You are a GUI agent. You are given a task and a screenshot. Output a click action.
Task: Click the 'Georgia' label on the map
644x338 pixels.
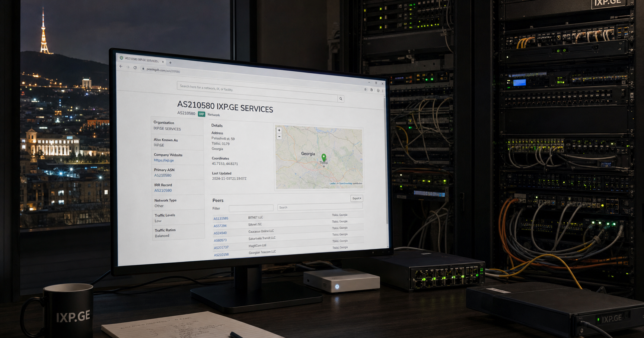[308, 154]
